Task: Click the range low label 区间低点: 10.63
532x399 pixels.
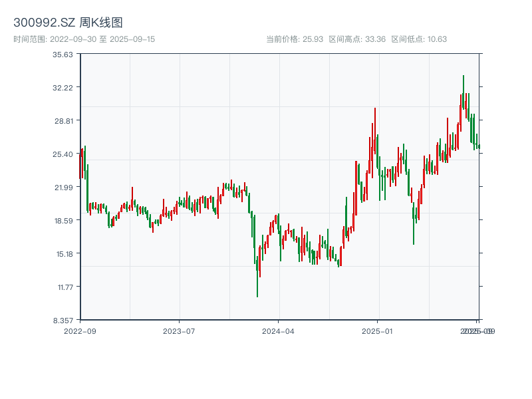Action: pyautogui.click(x=419, y=39)
